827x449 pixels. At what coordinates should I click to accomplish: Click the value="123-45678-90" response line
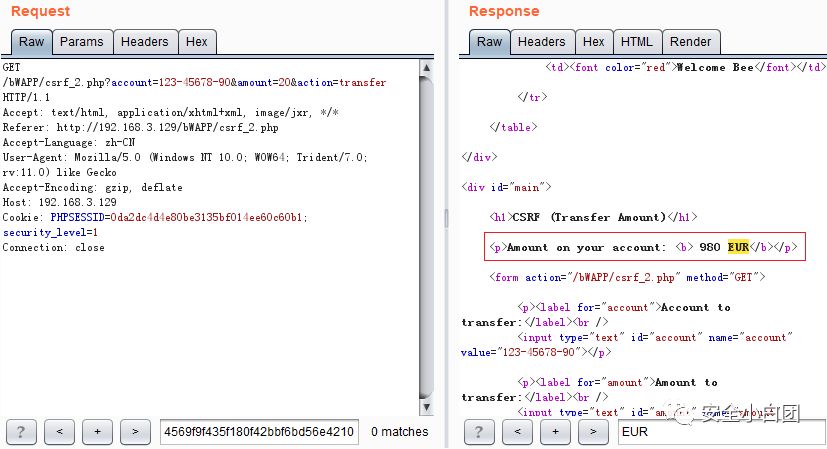point(536,352)
